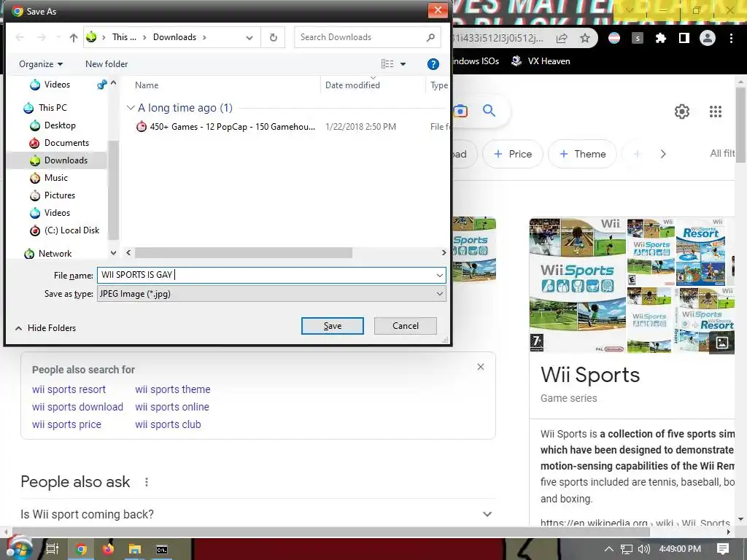Screen dimensions: 747x560
Task: Open the notification center icon
Action: (723, 549)
